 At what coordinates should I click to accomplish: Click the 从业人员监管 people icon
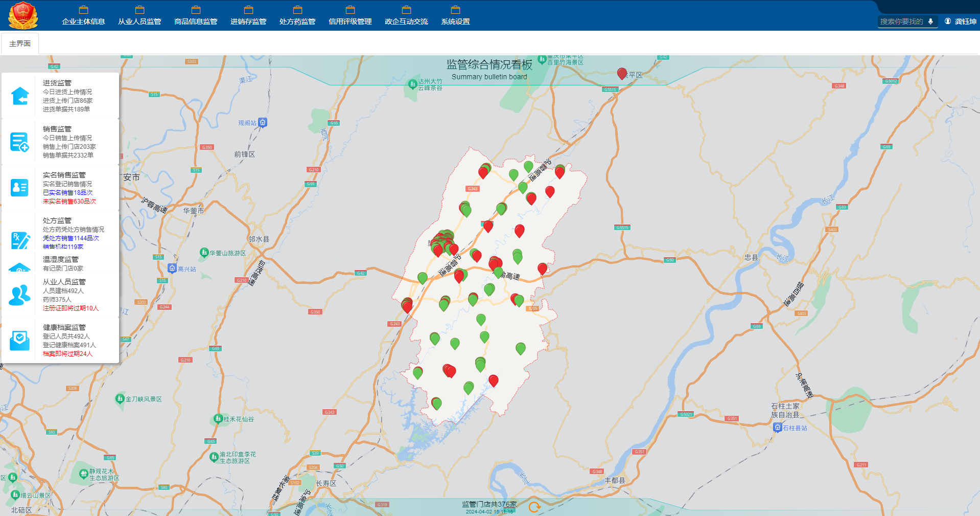tap(20, 295)
